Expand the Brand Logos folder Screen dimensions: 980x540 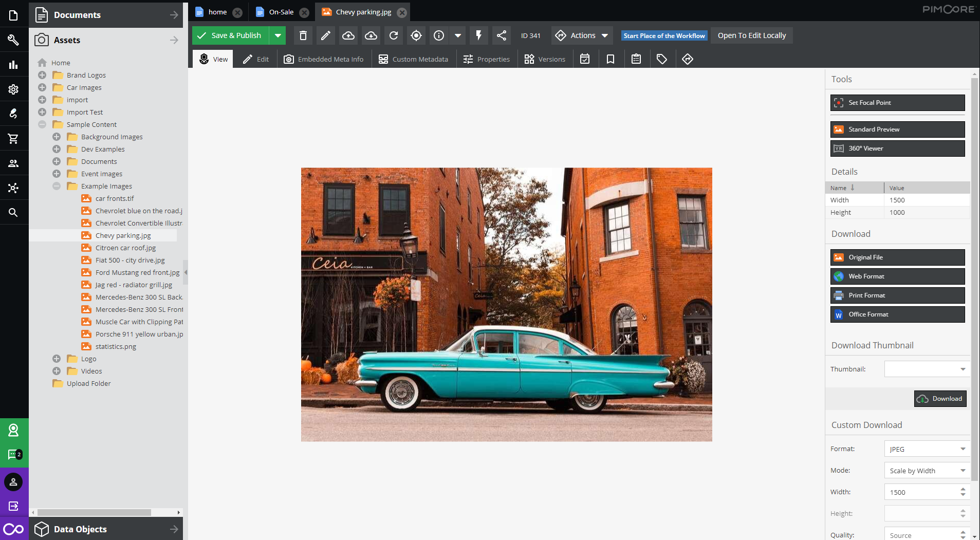(42, 75)
